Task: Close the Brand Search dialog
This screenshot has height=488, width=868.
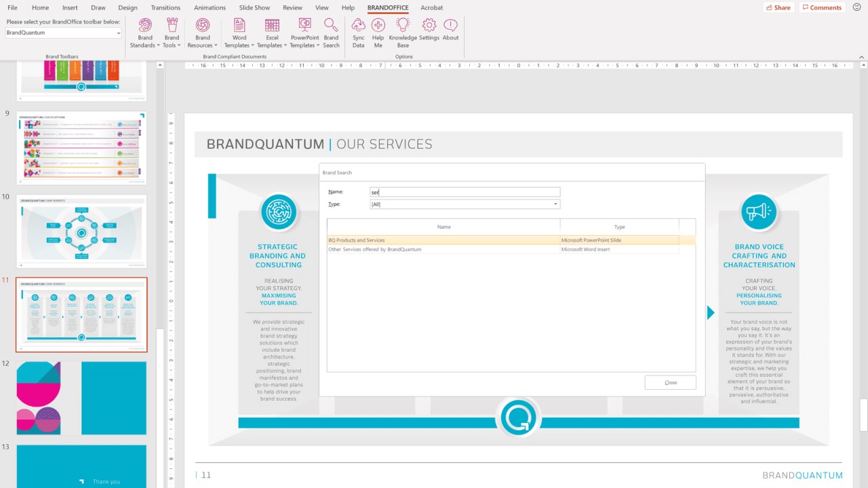Action: click(x=670, y=382)
